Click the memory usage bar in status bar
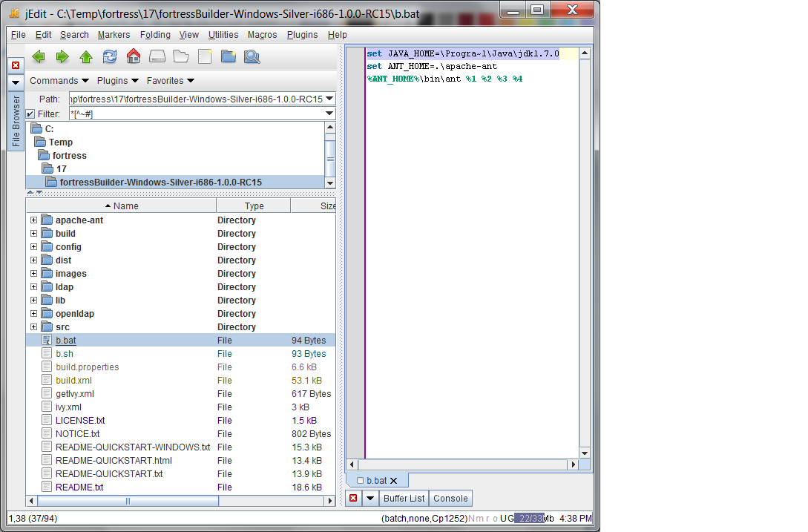 click(x=531, y=518)
